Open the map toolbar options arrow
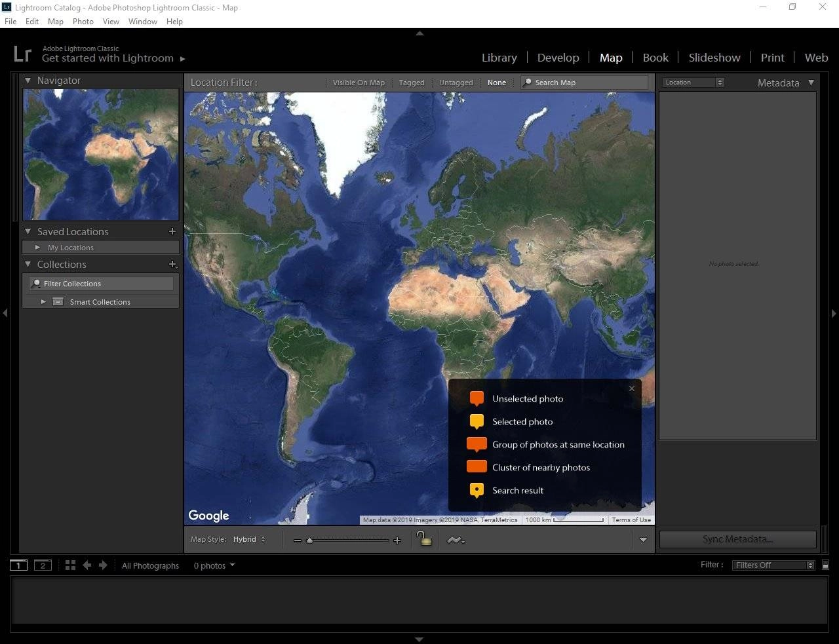 (643, 540)
